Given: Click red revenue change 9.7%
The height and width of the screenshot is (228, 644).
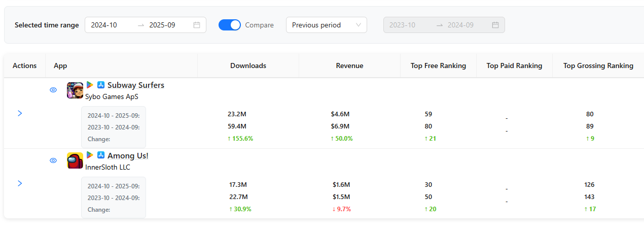Looking at the screenshot, I should 342,209.
